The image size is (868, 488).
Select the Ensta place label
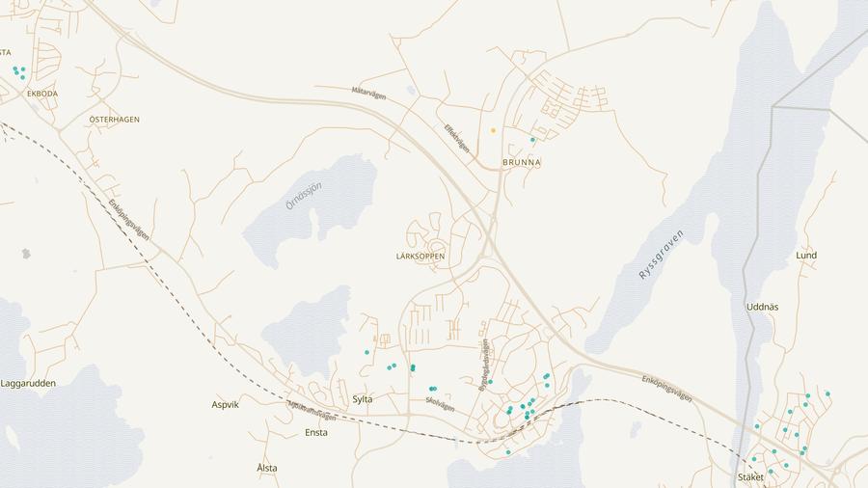click(x=315, y=433)
